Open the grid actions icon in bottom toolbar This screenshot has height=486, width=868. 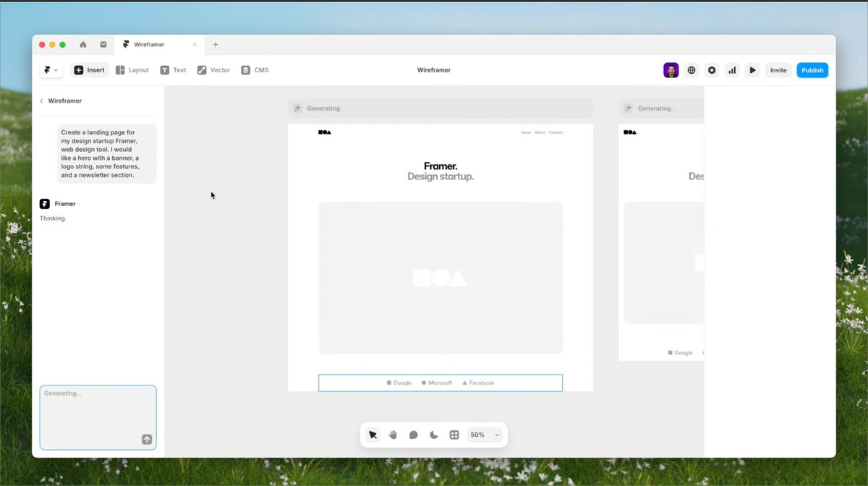coord(454,435)
